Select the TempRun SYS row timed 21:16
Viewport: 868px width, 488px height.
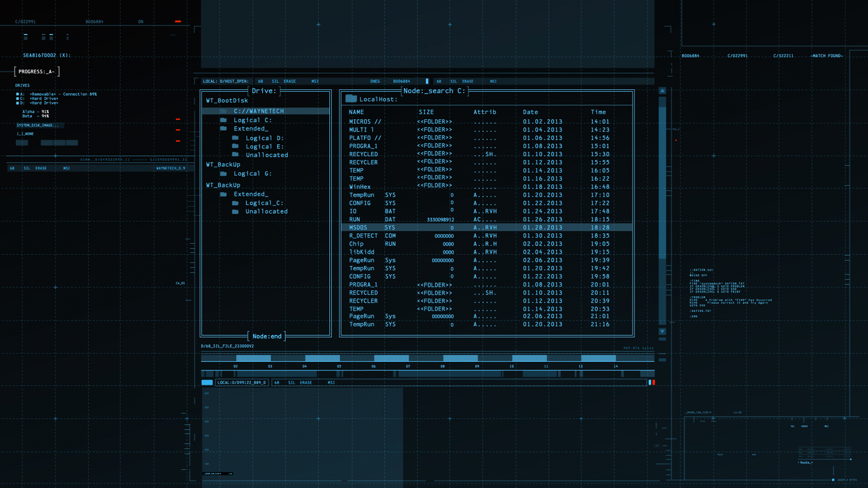486,324
